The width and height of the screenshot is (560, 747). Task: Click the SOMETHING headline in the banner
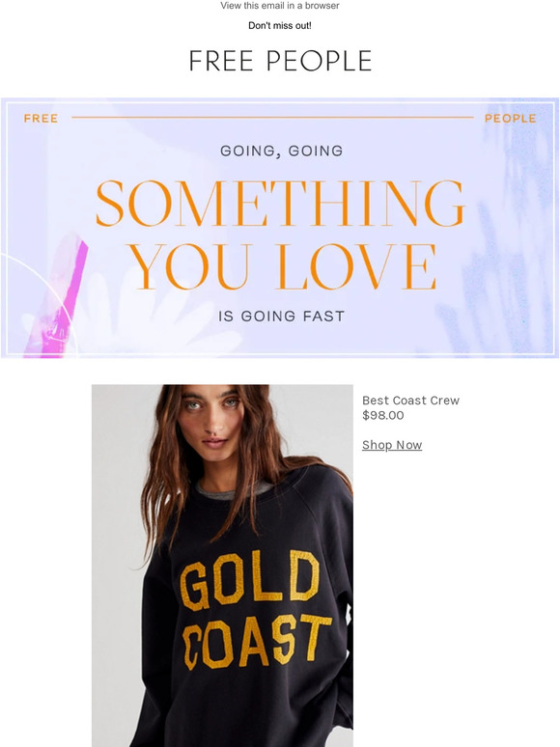point(280,203)
